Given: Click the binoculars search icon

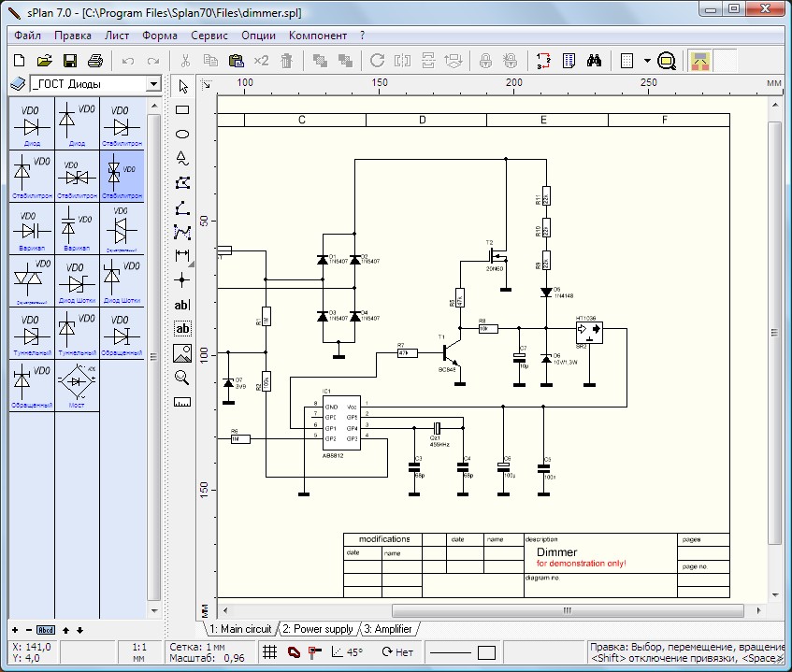Looking at the screenshot, I should (594, 61).
